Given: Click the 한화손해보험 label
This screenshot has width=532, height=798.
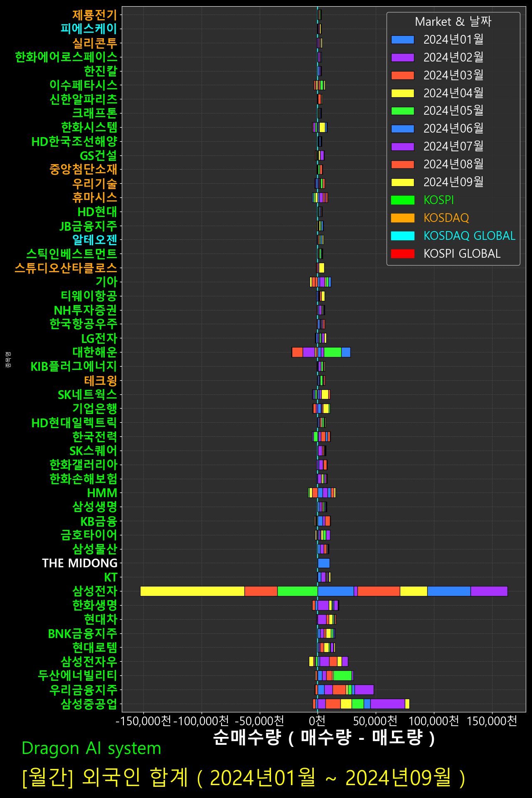Looking at the screenshot, I should (83, 479).
